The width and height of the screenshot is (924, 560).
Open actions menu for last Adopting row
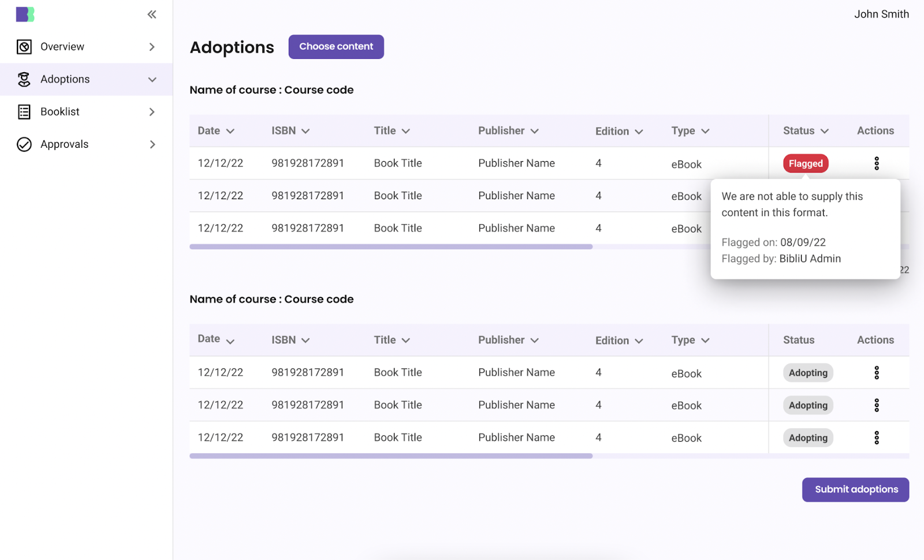click(x=876, y=438)
